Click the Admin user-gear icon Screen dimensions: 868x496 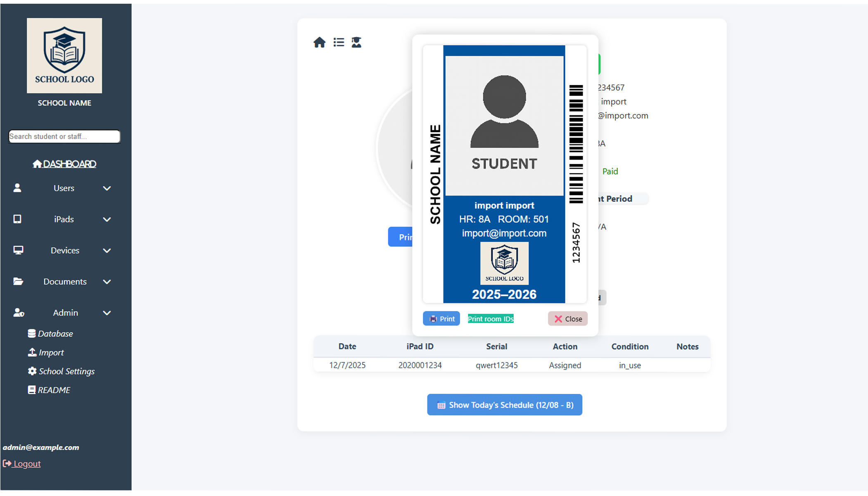click(18, 313)
